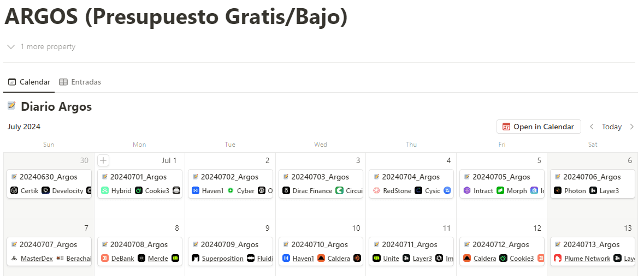Screen dimensions: 644x276
Task: Click the Plume Network icon on July 13
Action: pos(558,259)
